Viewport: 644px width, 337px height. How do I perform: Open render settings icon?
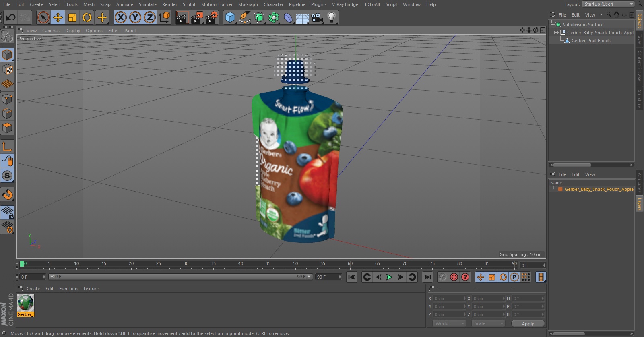click(x=212, y=17)
